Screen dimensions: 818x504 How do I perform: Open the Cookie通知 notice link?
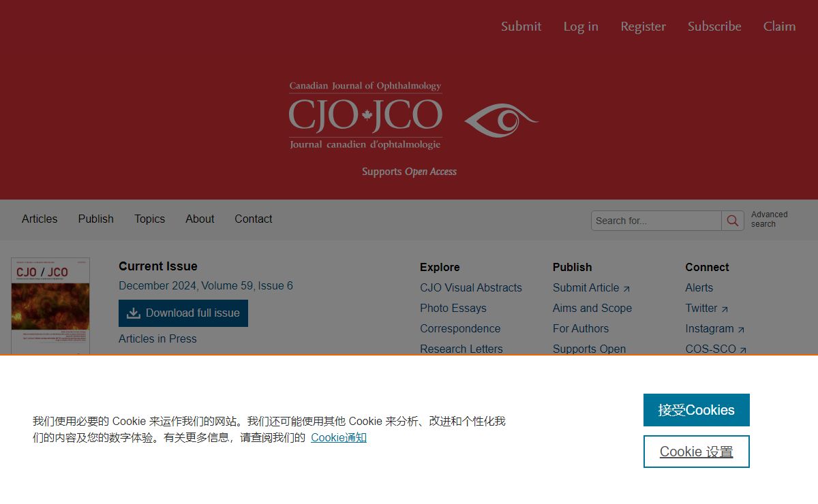[339, 438]
